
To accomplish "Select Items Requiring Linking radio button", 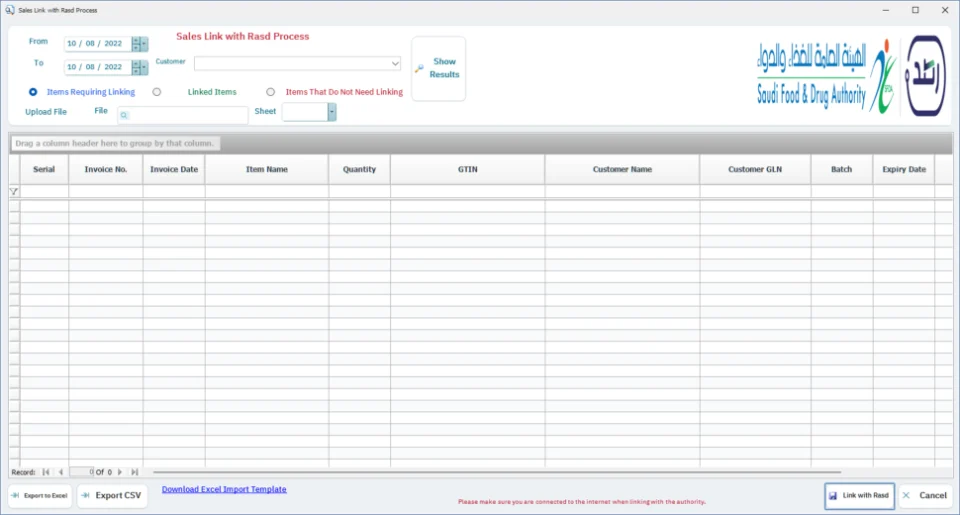I will pos(33,92).
